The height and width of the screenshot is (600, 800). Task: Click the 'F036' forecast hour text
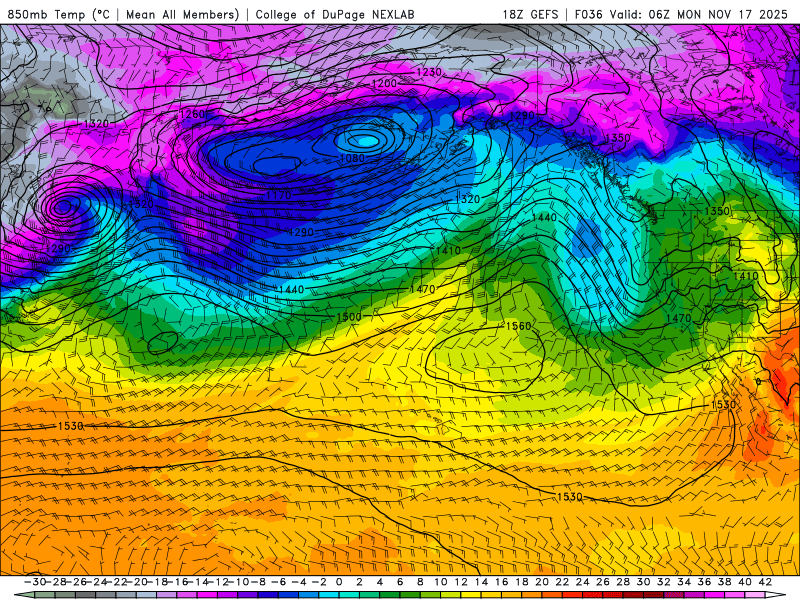click(589, 14)
